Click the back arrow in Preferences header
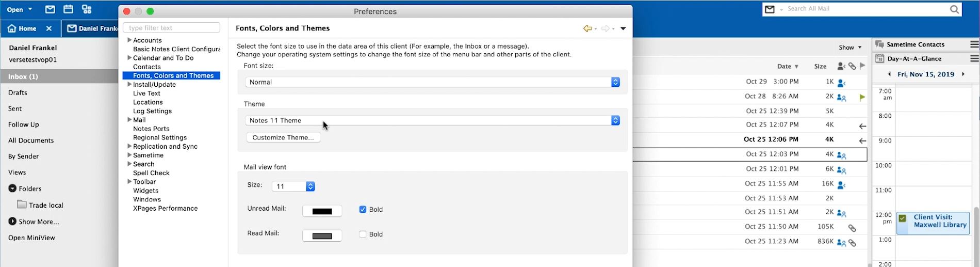 click(x=587, y=28)
